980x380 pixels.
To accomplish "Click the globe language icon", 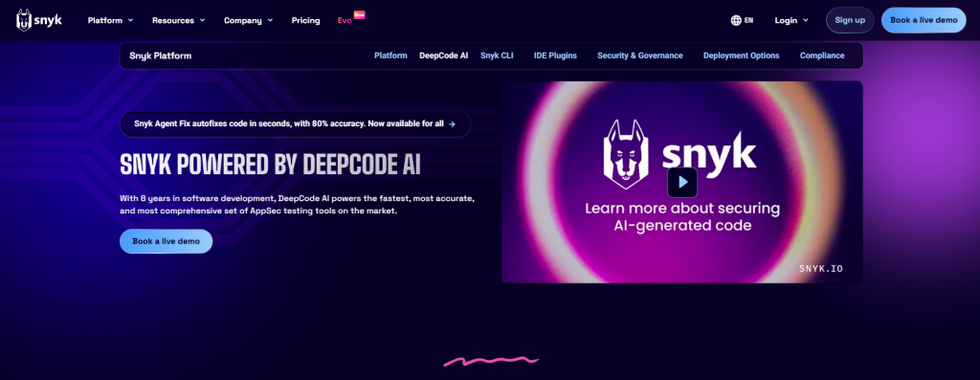I will coord(736,20).
